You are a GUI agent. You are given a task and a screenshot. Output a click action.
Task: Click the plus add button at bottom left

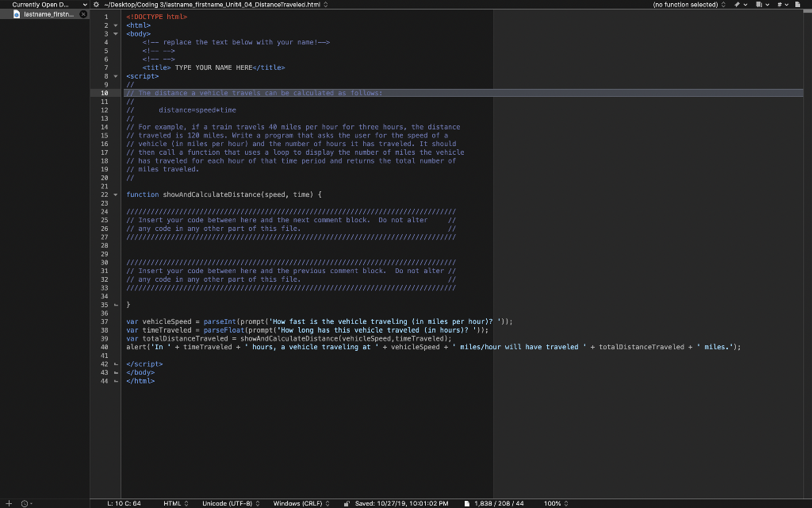tap(9, 503)
